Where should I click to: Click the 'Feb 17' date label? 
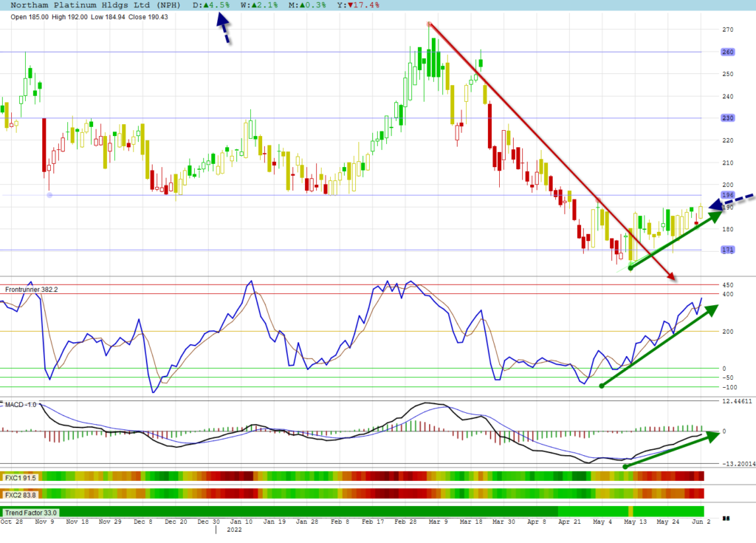pos(373,522)
